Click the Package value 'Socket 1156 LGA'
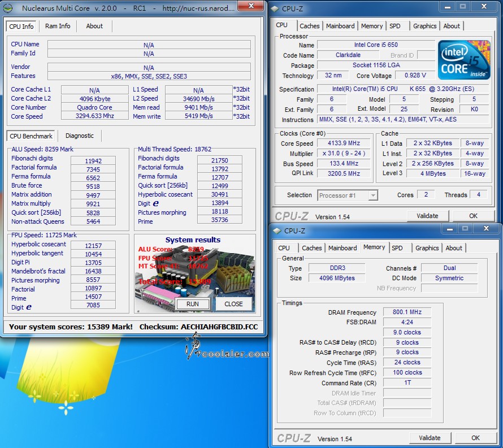 click(x=376, y=65)
